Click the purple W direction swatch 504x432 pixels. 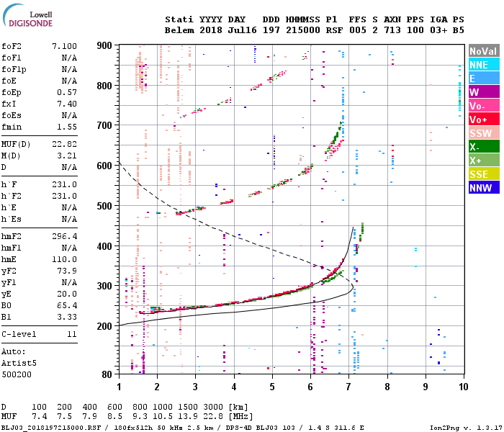click(484, 92)
